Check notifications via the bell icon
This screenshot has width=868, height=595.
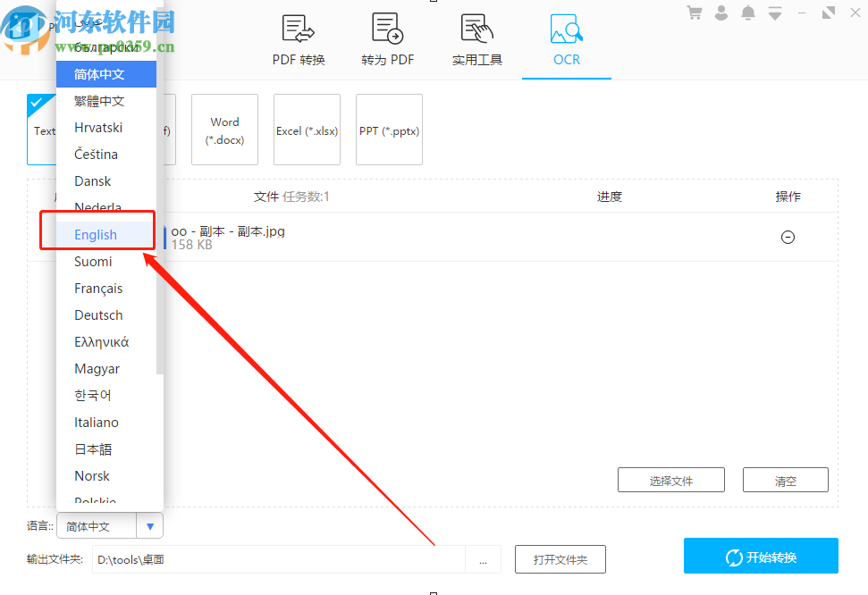click(748, 13)
